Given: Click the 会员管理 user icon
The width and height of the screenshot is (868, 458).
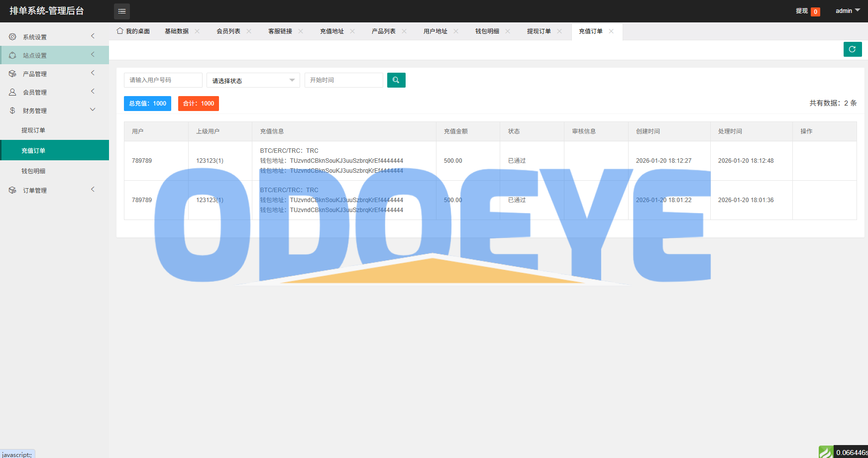Looking at the screenshot, I should tap(12, 92).
